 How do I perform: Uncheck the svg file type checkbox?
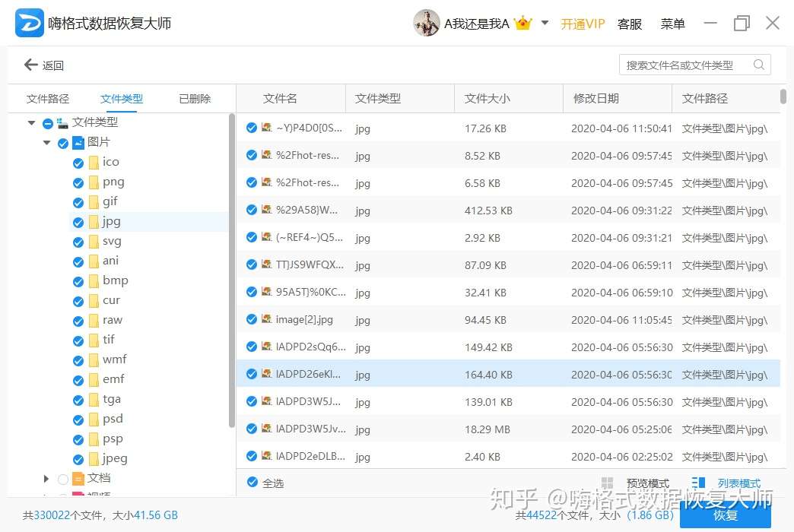point(78,241)
